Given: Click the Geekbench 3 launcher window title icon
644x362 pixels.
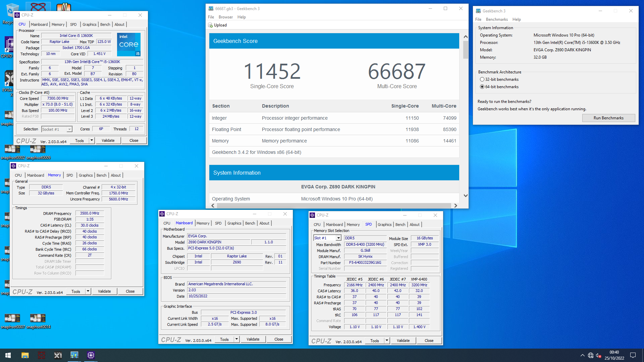Looking at the screenshot, I should (478, 11).
